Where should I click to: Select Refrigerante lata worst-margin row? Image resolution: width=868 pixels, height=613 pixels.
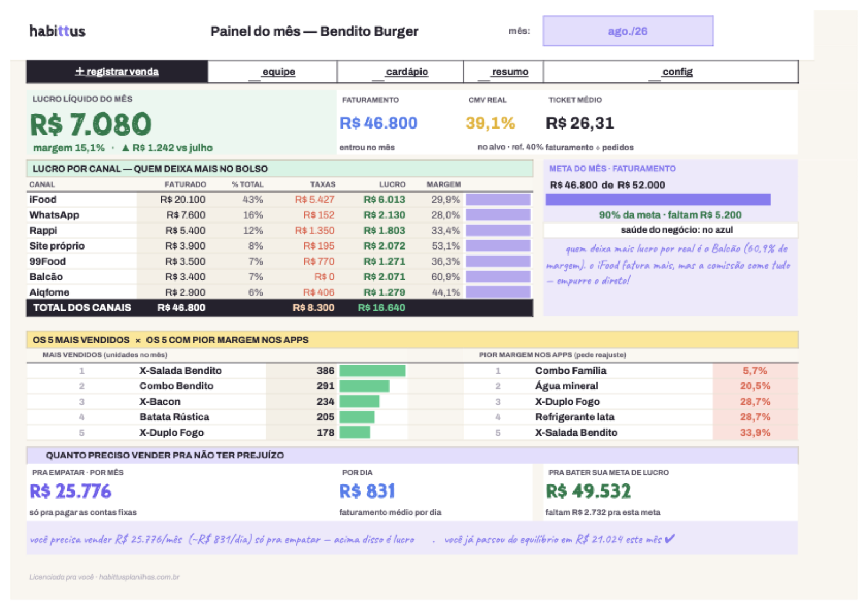[x=575, y=417]
